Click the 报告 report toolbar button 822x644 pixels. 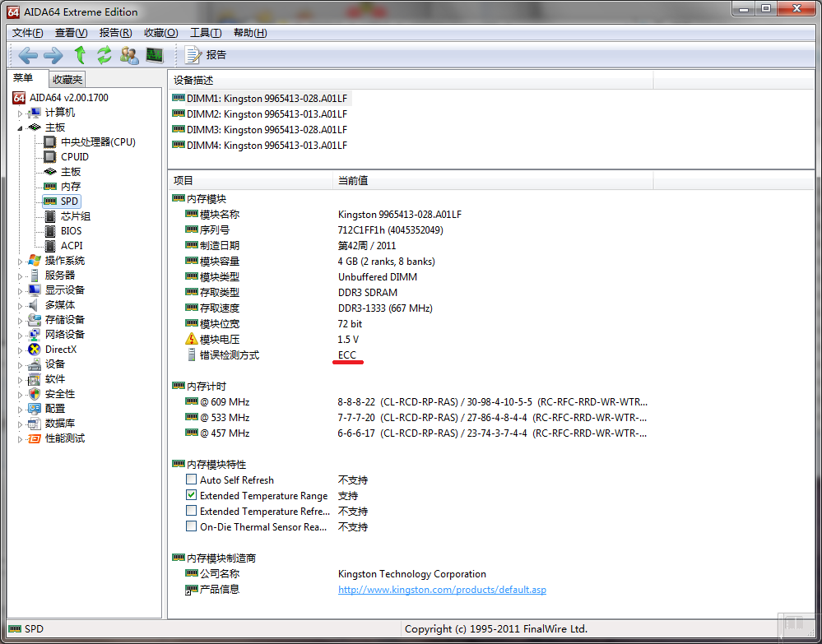[207, 55]
